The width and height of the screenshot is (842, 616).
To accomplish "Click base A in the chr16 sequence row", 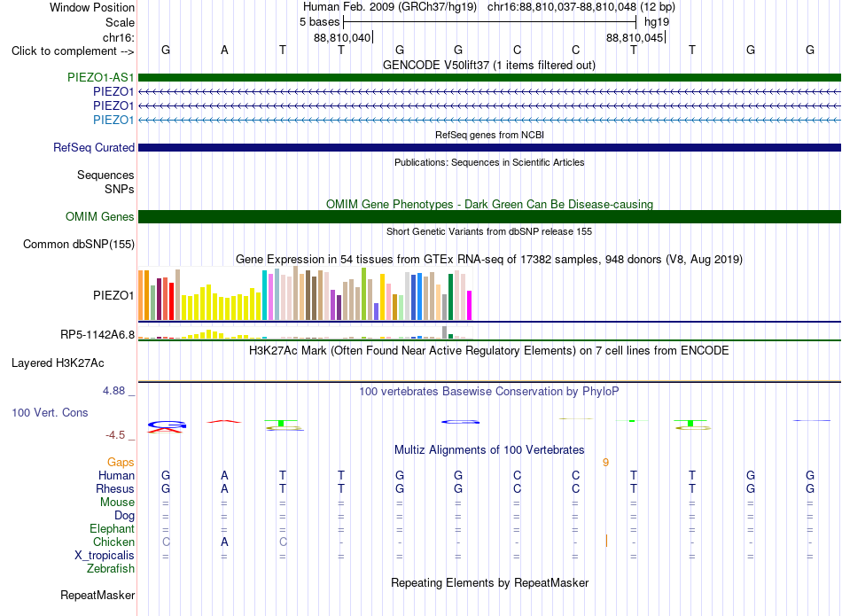I will click(x=224, y=50).
